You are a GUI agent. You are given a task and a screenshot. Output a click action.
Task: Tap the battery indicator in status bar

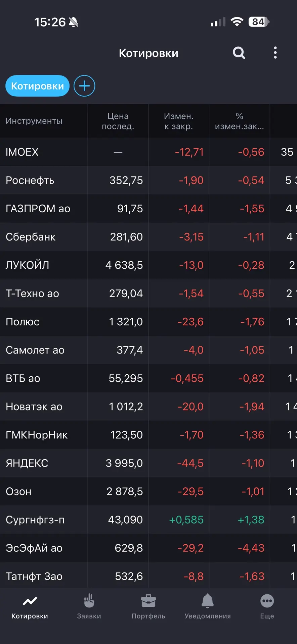(259, 22)
